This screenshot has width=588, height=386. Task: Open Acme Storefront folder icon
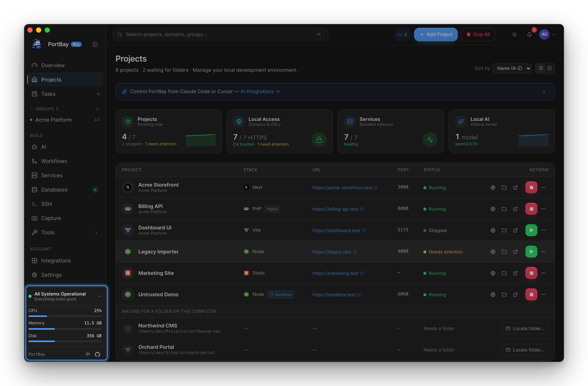(x=504, y=188)
